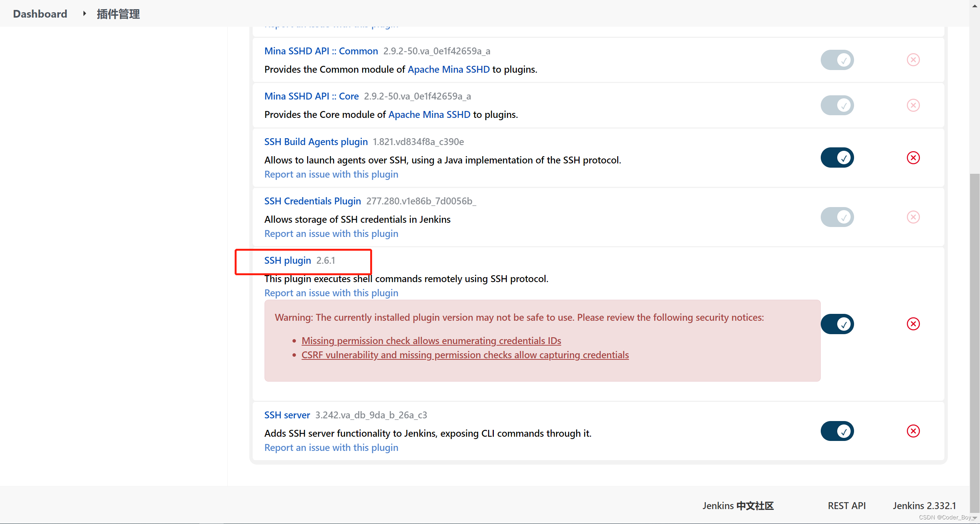Uninstall the SSH Build Agents plugin

pos(913,158)
